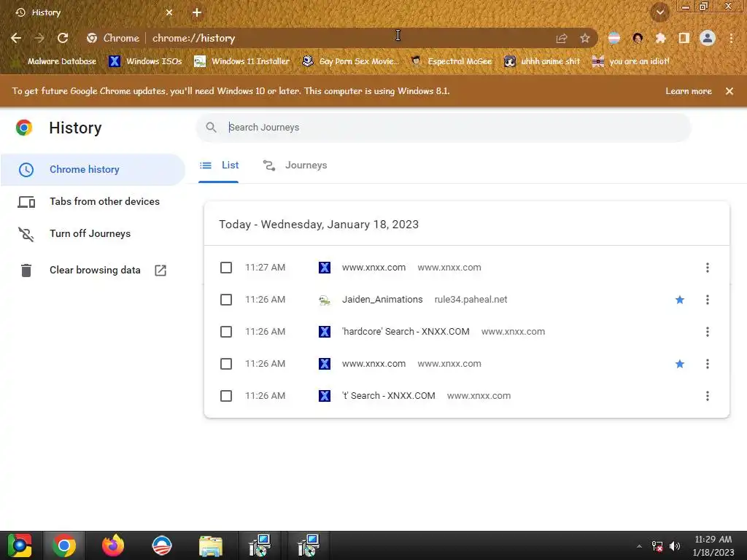747x560 pixels.
Task: Click the Search Journeys input field
Action: pos(443,127)
